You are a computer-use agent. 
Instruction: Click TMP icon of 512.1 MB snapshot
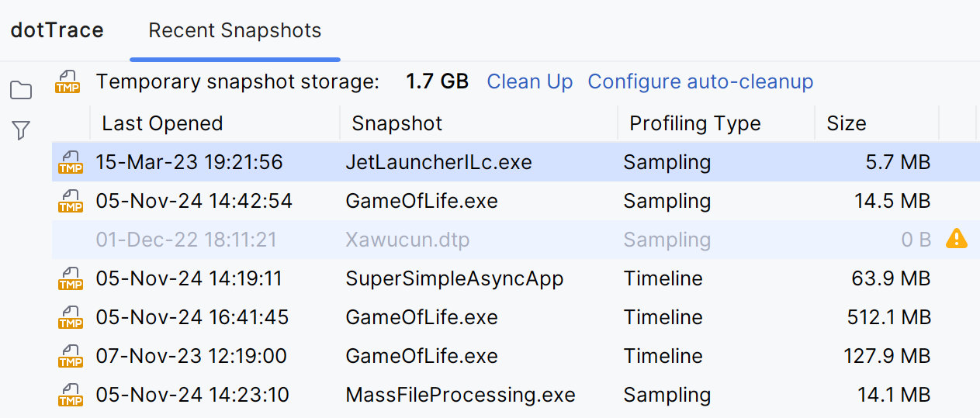[x=71, y=317]
